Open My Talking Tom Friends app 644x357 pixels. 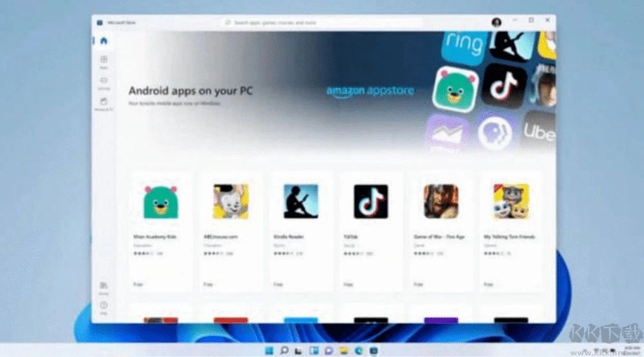(x=511, y=201)
